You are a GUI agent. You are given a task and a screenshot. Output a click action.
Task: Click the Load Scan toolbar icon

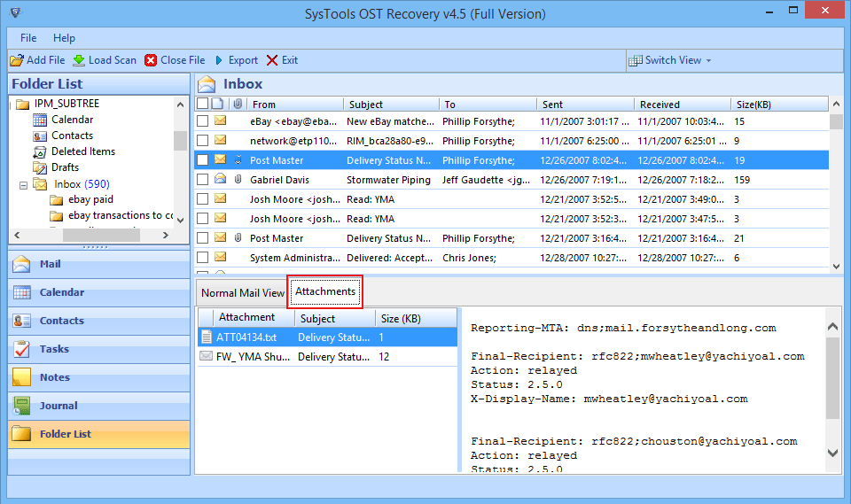(79, 60)
